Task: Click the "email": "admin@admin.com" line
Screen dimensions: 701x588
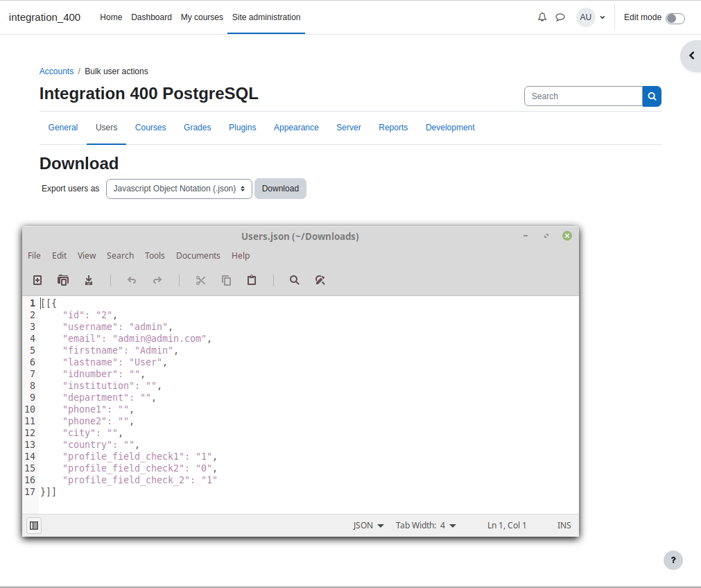Action: point(137,338)
